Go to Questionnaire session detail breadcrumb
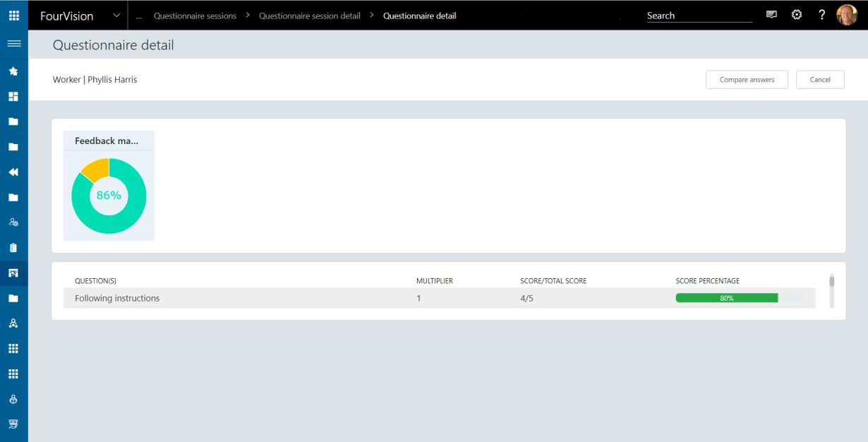This screenshot has width=868, height=442. (x=309, y=16)
